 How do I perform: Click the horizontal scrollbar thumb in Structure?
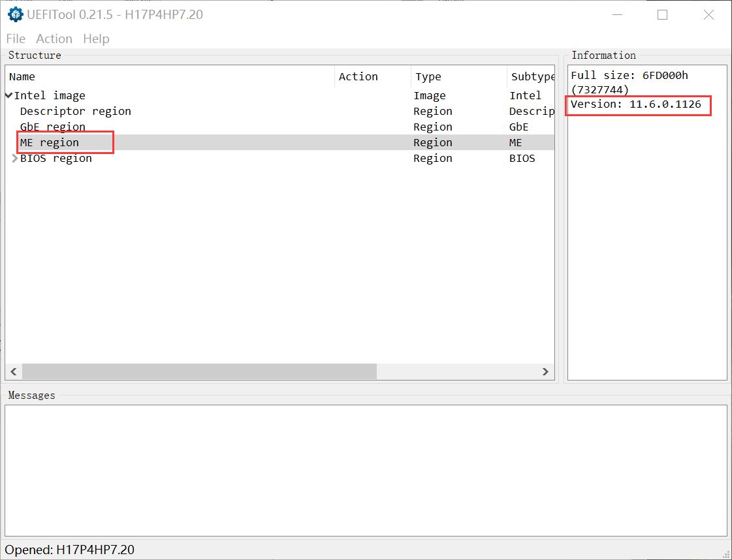[199, 371]
